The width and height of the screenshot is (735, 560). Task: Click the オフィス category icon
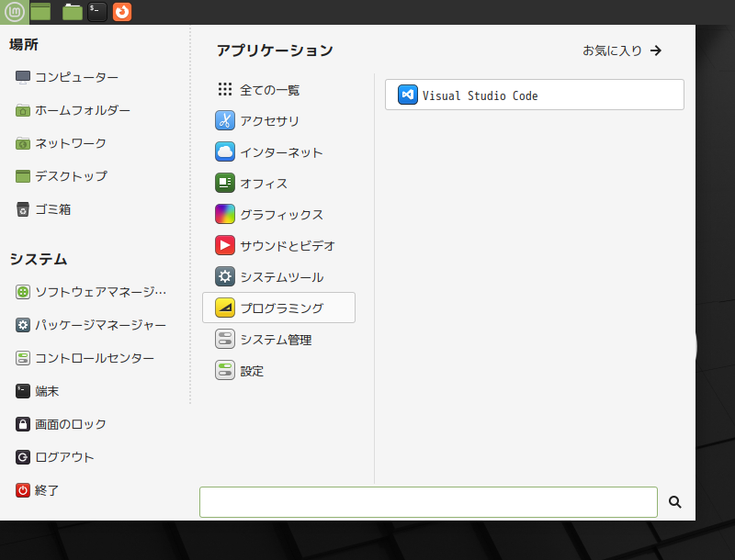point(225,183)
